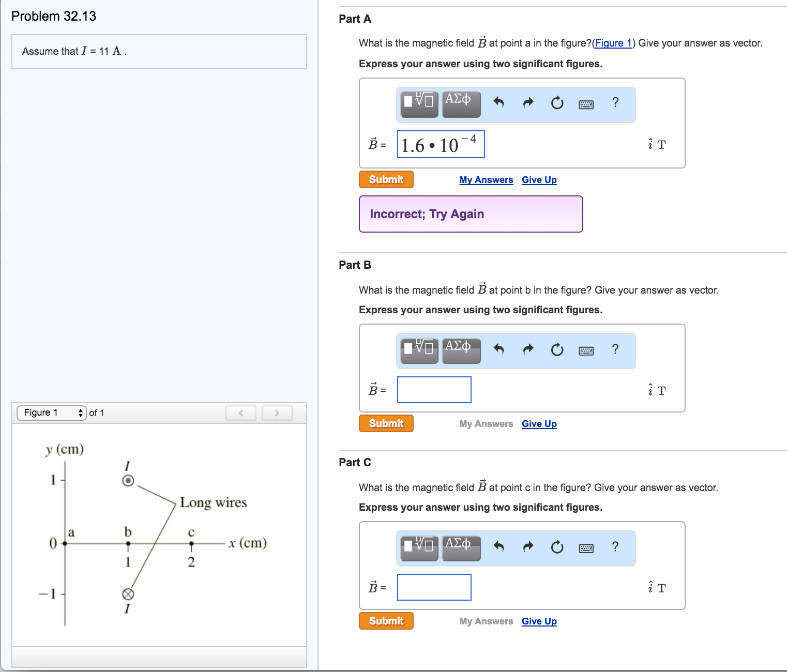This screenshot has width=787, height=672.
Task: Open help question mark in Part A toolbar
Action: tap(615, 102)
